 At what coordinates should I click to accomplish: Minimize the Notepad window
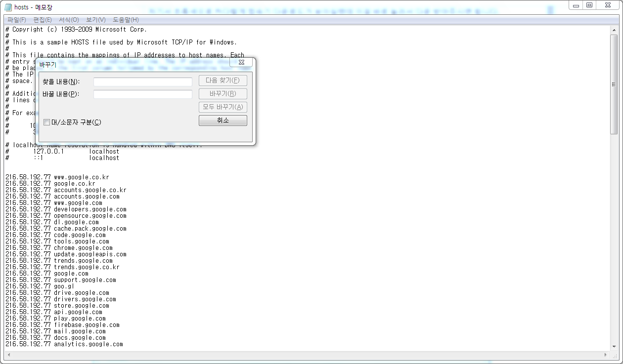(576, 5)
